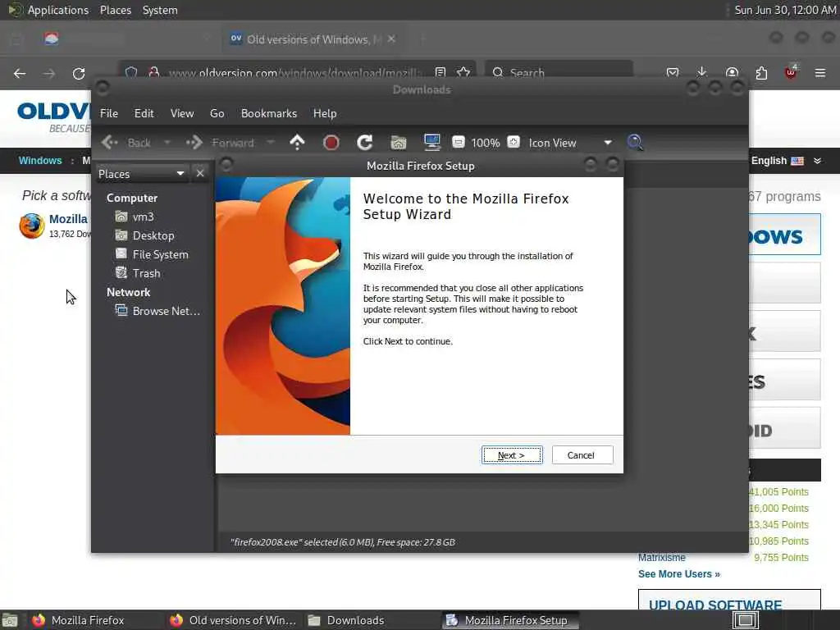Open the Bookmarks menu in Downloads
This screenshot has height=630, width=840.
[269, 113]
